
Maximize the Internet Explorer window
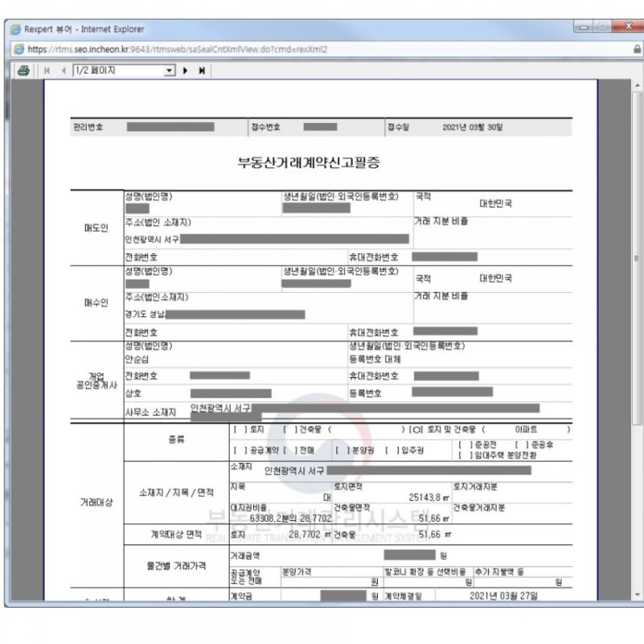(602, 27)
